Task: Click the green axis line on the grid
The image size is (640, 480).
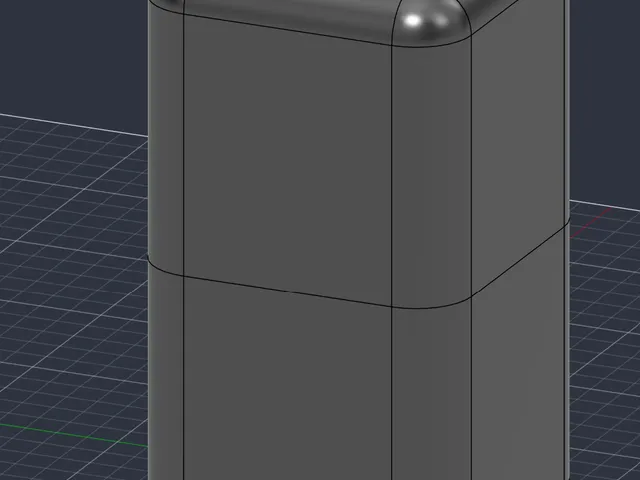Action: click(x=73, y=435)
